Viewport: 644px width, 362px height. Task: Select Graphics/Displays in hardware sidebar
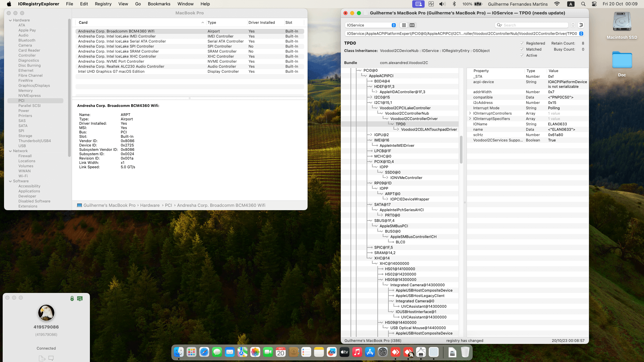34,85
